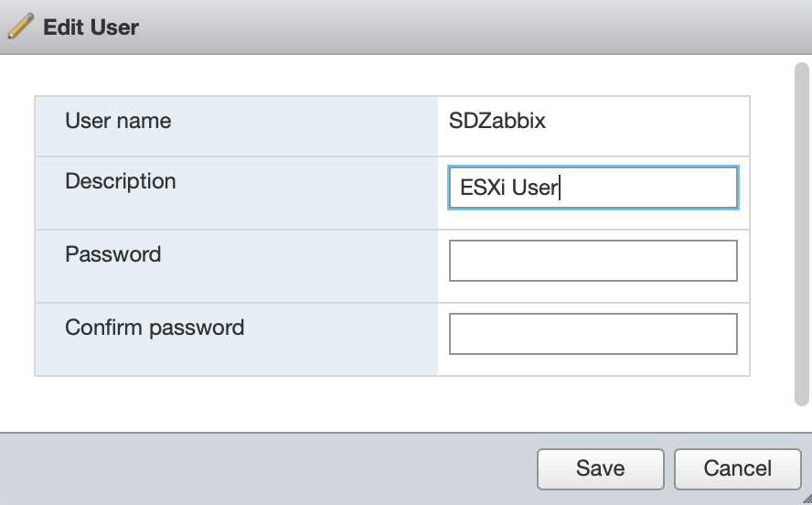The image size is (812, 505).
Task: Click the User name label
Action: (x=118, y=121)
